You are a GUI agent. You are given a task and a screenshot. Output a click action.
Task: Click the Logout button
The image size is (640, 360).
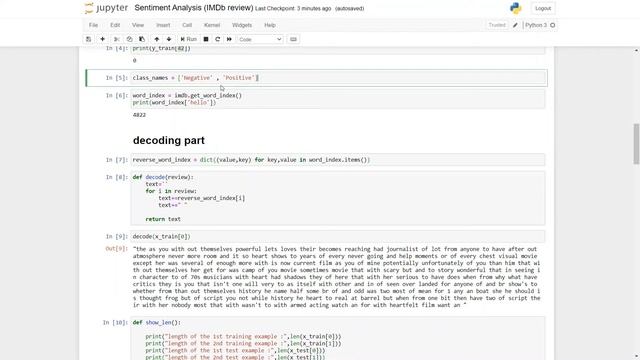point(543,8)
